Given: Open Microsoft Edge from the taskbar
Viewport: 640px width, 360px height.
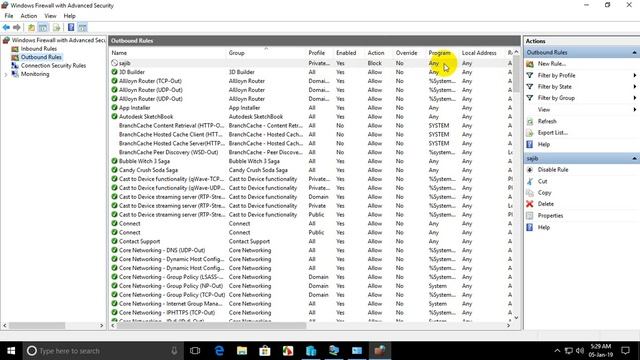Looking at the screenshot, I should click(x=219, y=351).
